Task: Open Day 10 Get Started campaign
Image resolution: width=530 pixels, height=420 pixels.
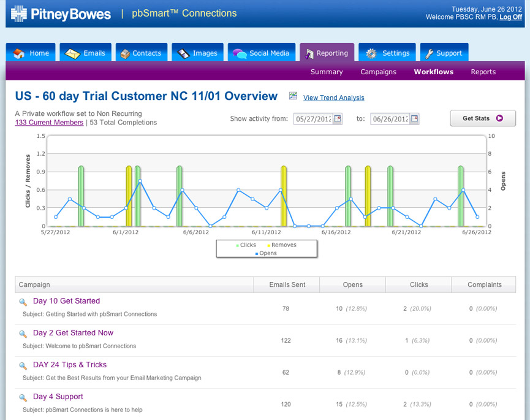Action: click(66, 301)
